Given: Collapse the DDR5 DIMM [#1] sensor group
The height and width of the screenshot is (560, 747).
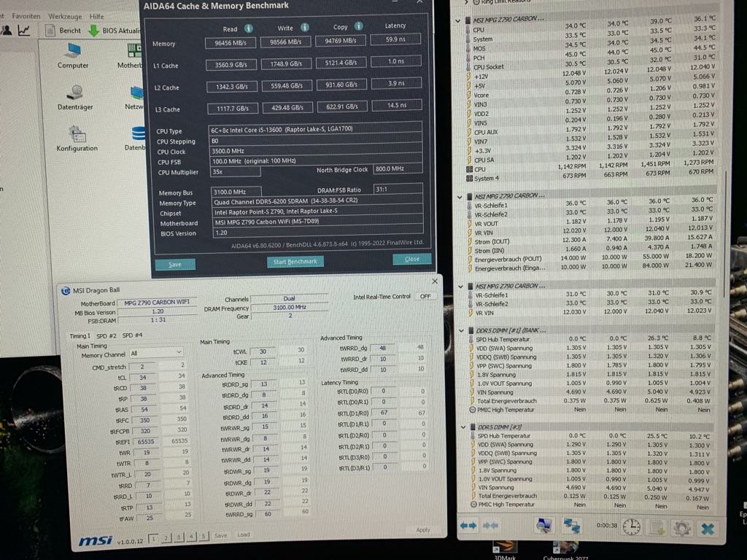Looking at the screenshot, I should pos(462,330).
